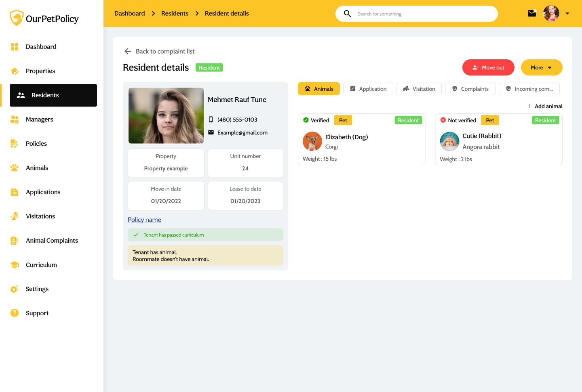Image resolution: width=582 pixels, height=392 pixels.
Task: Click the Move in date 01/20/2022 card
Action: tap(166, 196)
